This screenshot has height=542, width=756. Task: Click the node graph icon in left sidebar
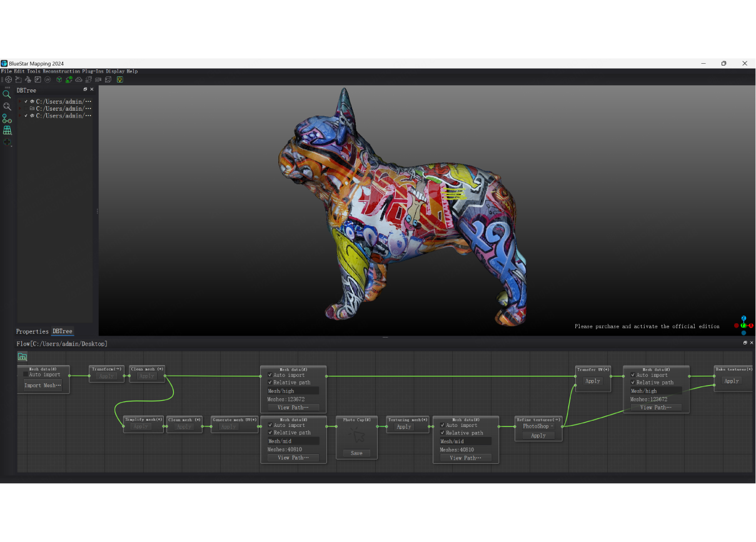7,119
